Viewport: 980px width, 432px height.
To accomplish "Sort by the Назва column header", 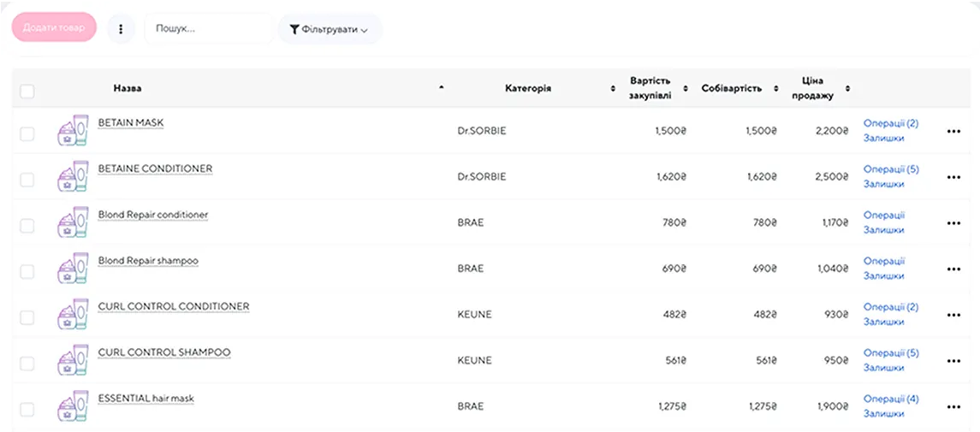I will tap(128, 89).
